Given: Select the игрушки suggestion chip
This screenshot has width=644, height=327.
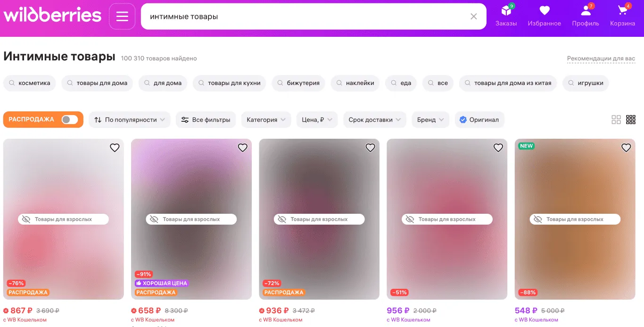Looking at the screenshot, I should click(586, 83).
